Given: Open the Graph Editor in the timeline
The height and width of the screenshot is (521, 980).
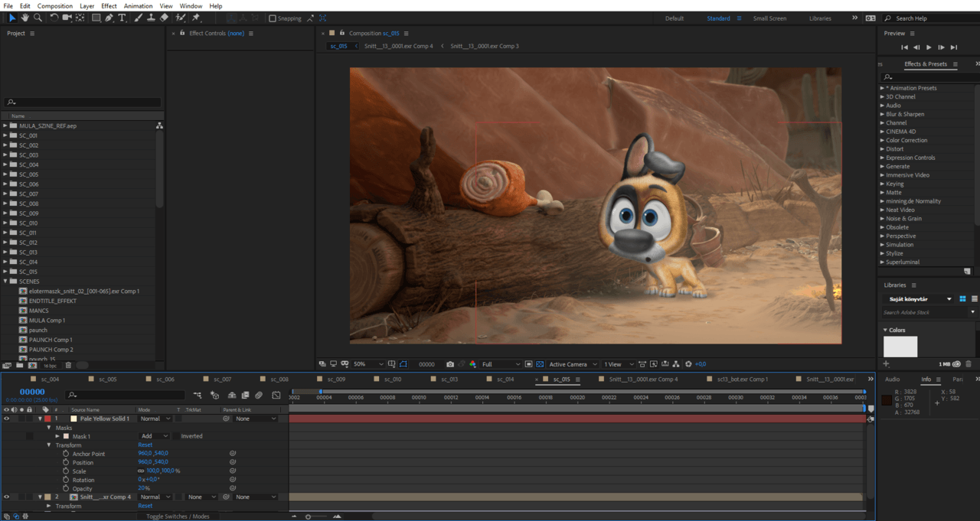Looking at the screenshot, I should click(276, 396).
